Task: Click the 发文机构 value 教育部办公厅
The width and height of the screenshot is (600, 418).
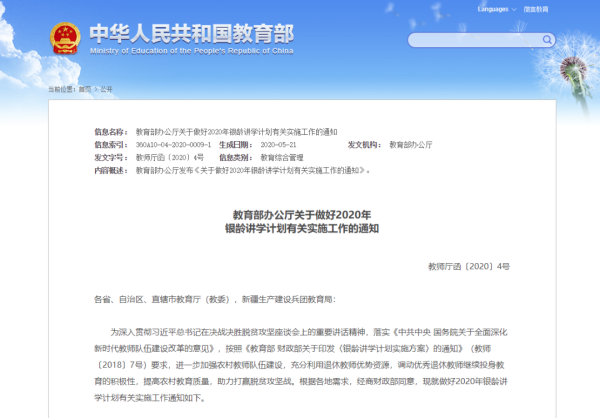Action: [x=410, y=145]
